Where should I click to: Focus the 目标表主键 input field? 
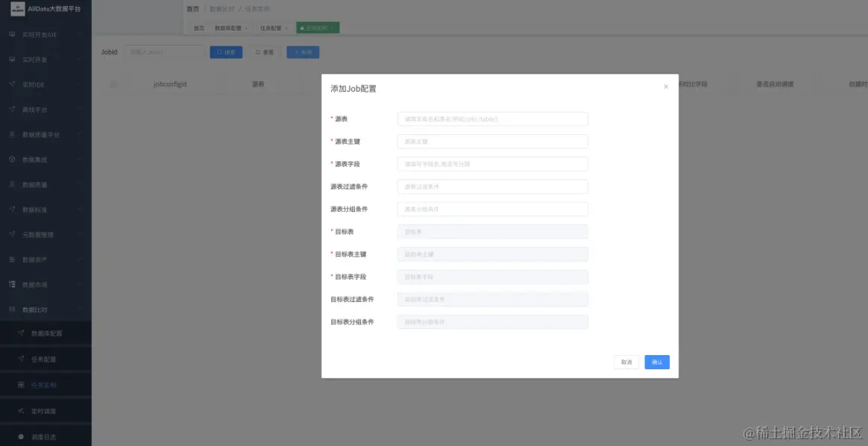[493, 254]
